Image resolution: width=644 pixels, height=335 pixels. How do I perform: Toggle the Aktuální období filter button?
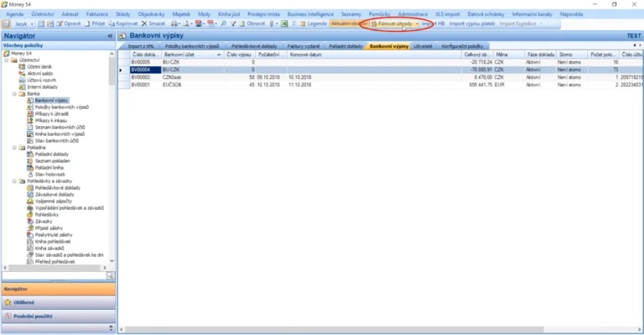(349, 24)
